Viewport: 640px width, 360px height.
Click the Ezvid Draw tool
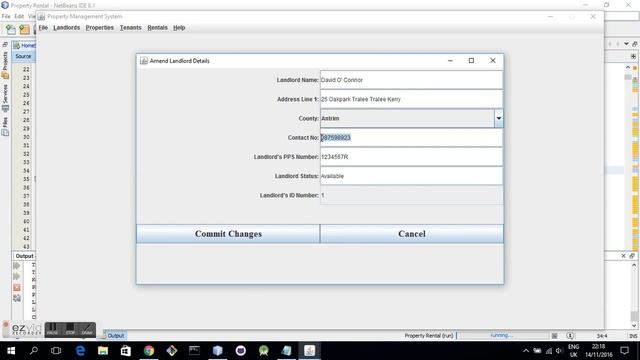click(x=87, y=329)
